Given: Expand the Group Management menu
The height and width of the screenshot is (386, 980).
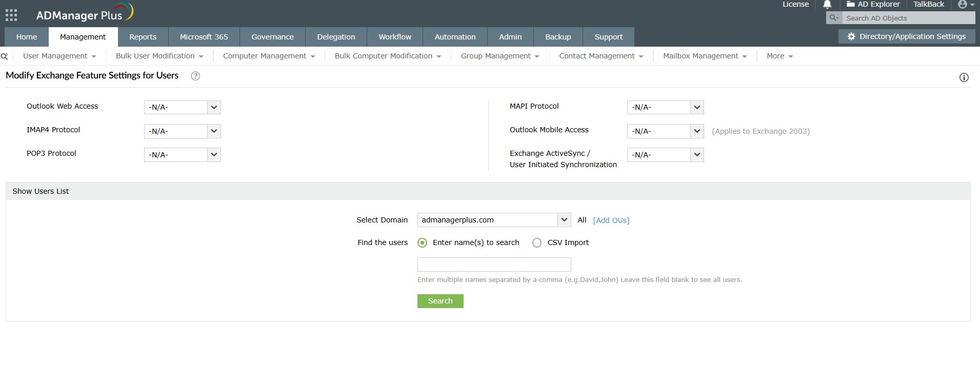Looking at the screenshot, I should [x=500, y=56].
